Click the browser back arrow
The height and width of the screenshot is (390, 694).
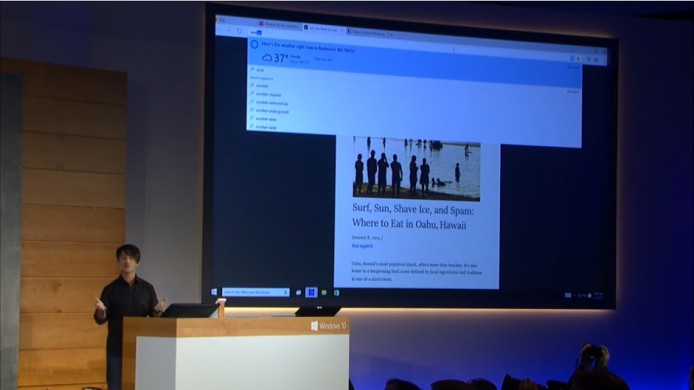[228, 31]
